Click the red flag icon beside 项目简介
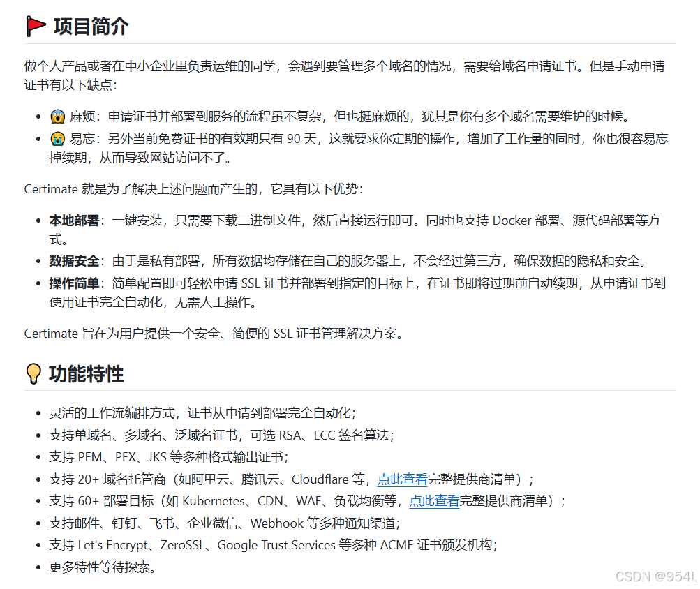 (36, 26)
